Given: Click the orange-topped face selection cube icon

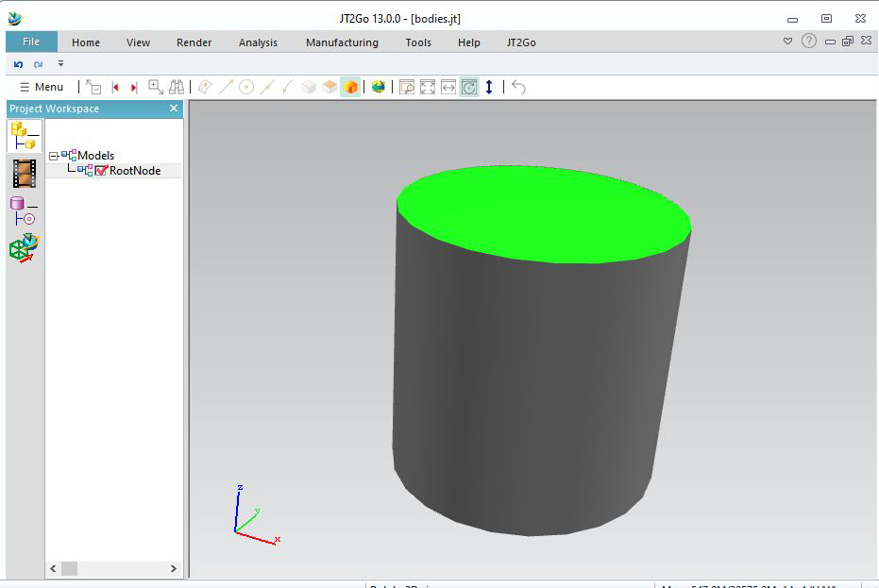Looking at the screenshot, I should click(x=330, y=87).
